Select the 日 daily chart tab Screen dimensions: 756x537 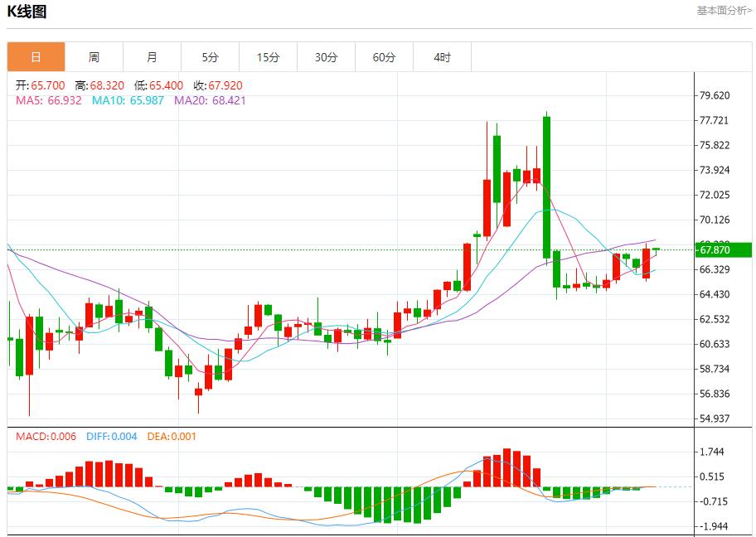pyautogui.click(x=36, y=57)
